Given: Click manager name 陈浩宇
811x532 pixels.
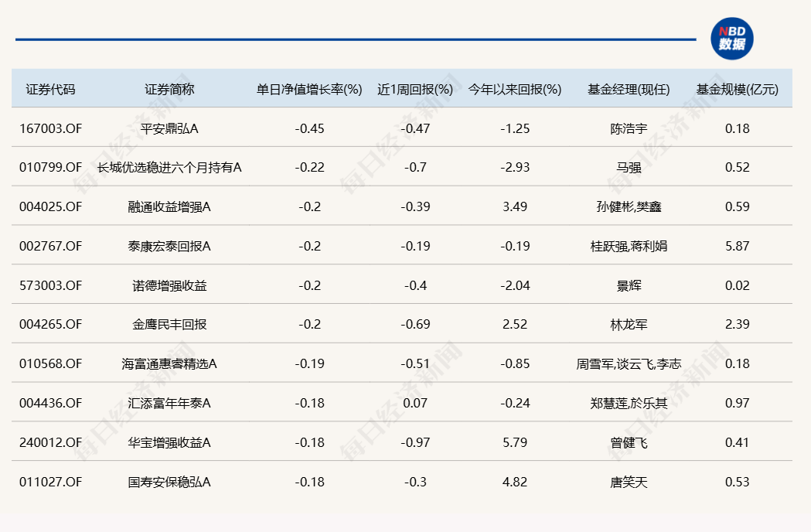Looking at the screenshot, I should (629, 128).
